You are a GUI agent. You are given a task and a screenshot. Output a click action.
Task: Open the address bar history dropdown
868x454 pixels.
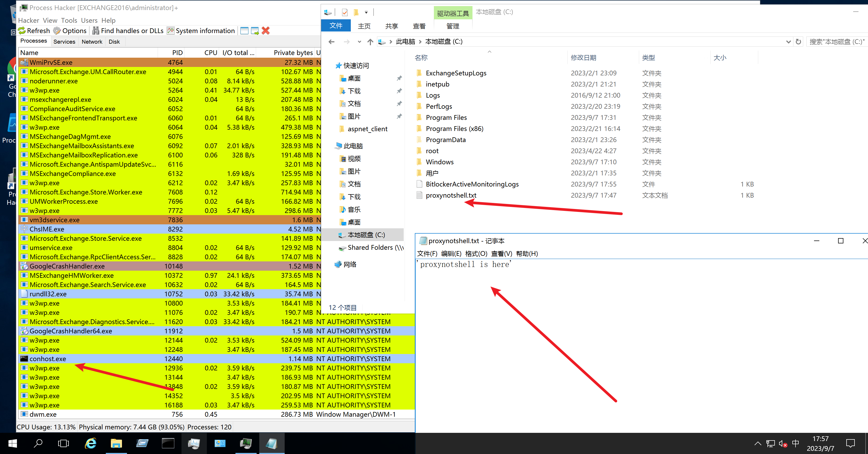(788, 42)
